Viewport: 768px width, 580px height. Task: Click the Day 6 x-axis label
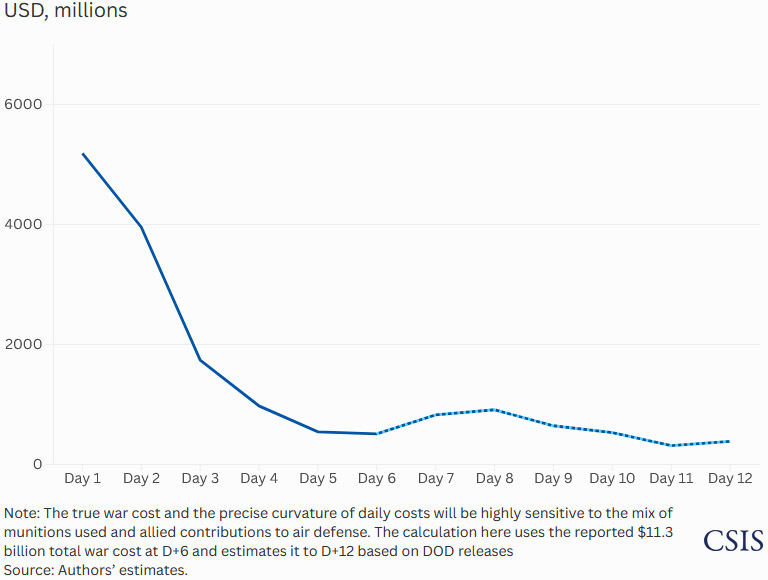click(377, 479)
